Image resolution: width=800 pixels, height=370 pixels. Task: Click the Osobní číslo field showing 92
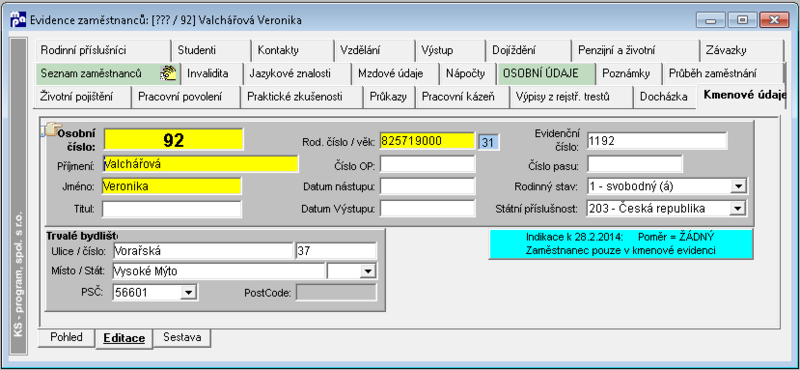tap(173, 139)
